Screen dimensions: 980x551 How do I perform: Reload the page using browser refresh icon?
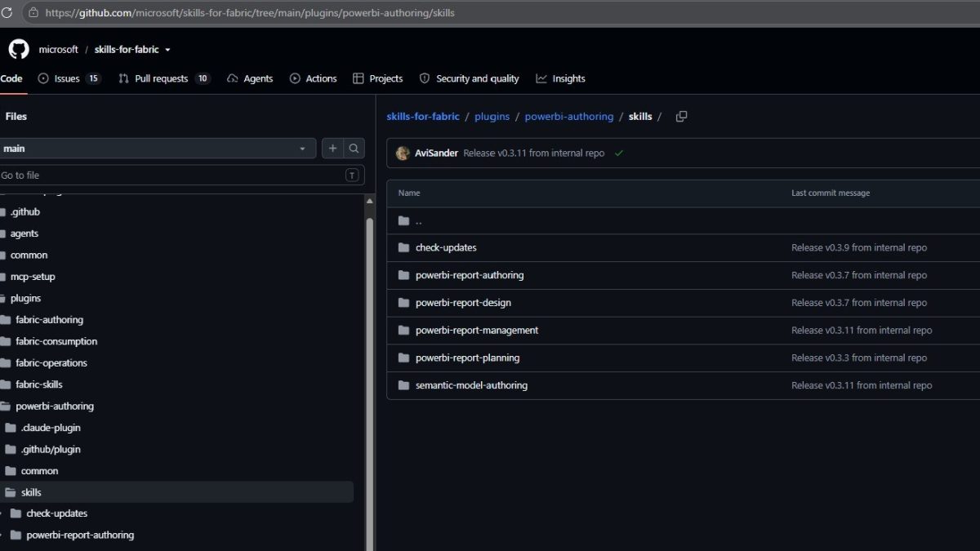7,13
